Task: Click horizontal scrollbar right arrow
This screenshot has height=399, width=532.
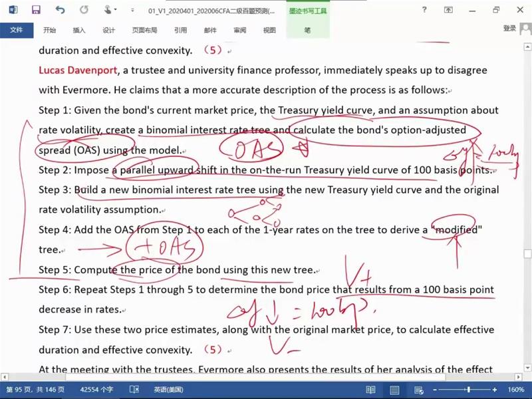Action: coord(518,376)
